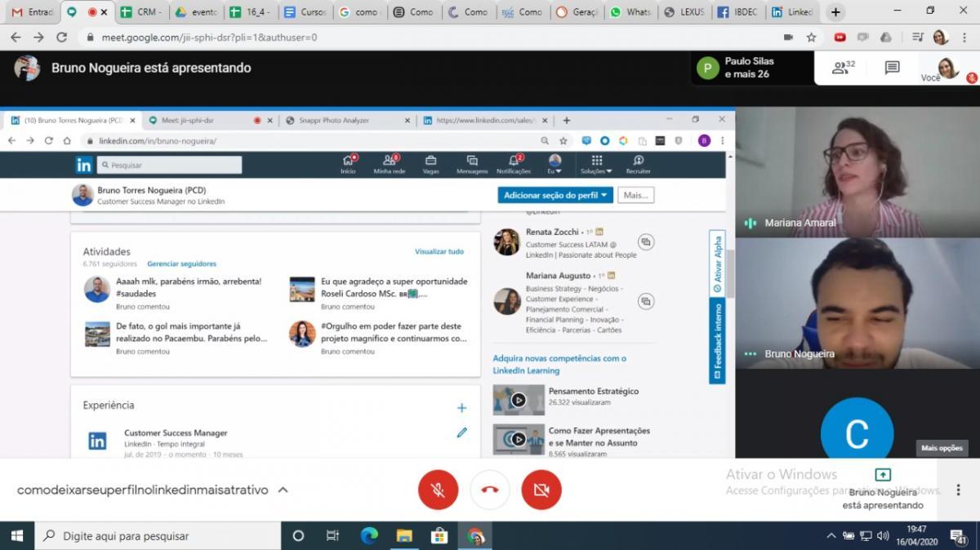
Task: Switch to the CRM tab
Action: [140, 12]
